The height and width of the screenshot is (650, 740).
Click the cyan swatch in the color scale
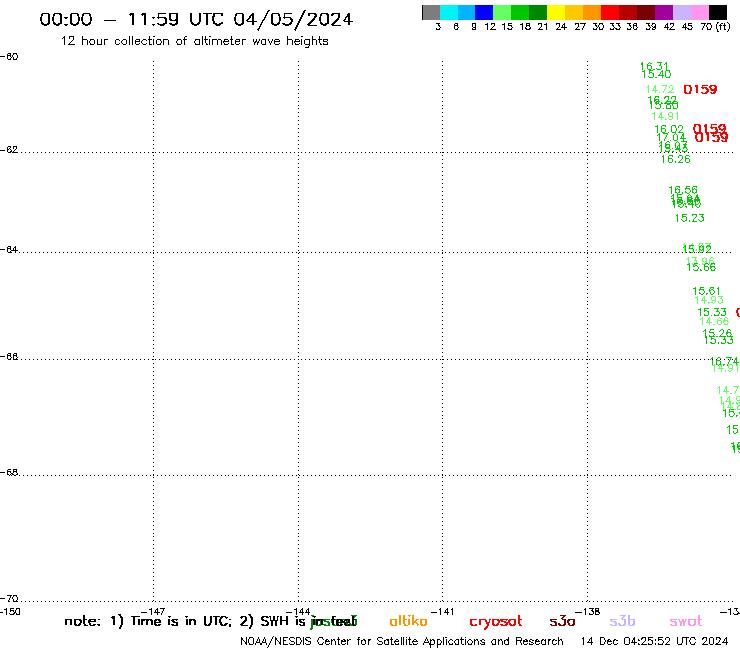point(449,12)
